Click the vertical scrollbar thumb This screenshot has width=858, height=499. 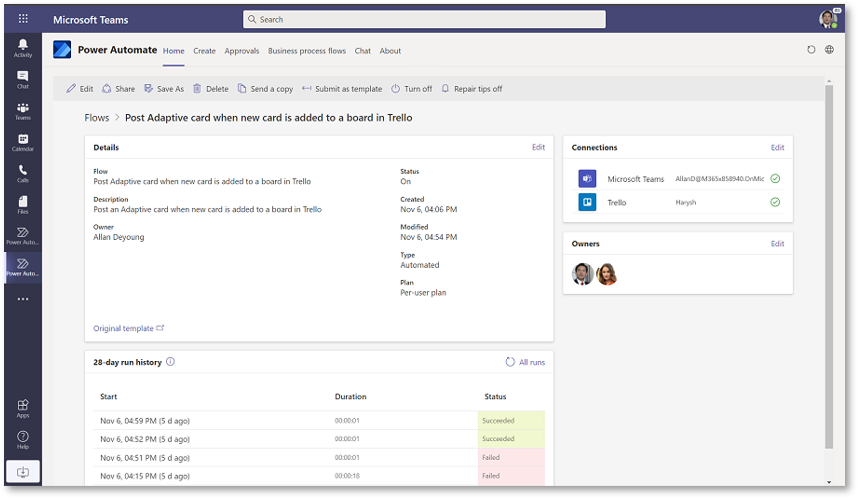[829, 267]
